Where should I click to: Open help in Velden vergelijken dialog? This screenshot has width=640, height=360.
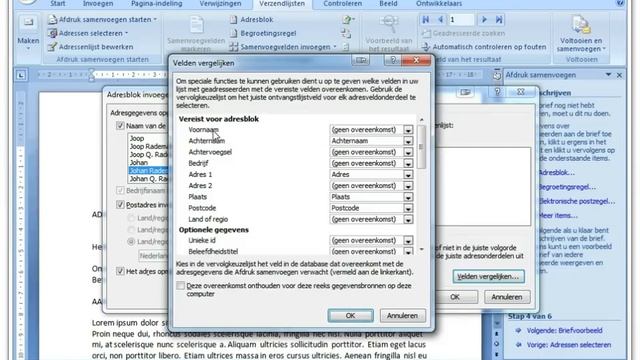392,60
